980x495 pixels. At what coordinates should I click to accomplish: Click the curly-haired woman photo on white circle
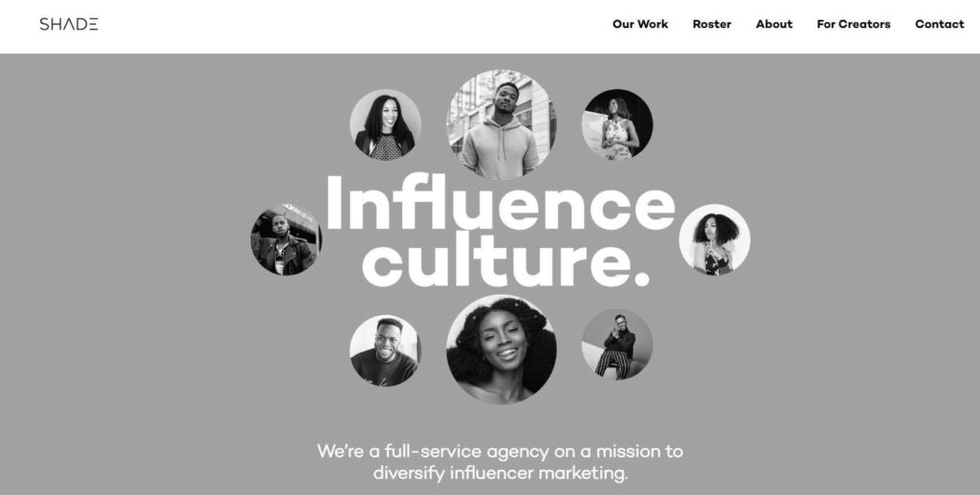(x=714, y=239)
